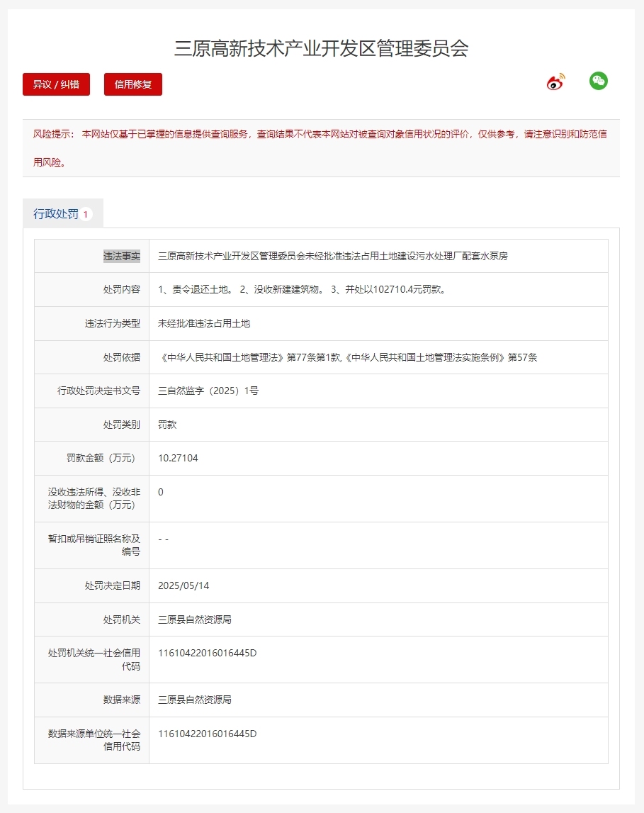Click the 处罚依据 label
The image size is (644, 813).
pyautogui.click(x=121, y=357)
